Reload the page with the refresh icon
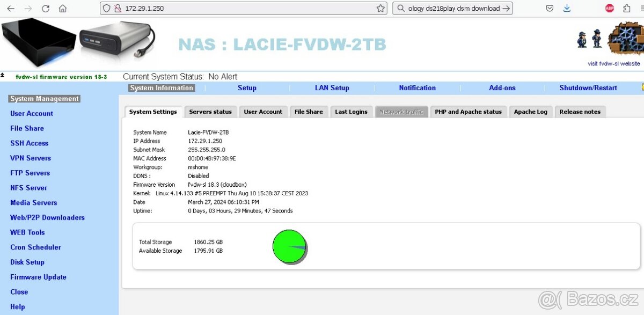This screenshot has width=644, height=315. (46, 8)
